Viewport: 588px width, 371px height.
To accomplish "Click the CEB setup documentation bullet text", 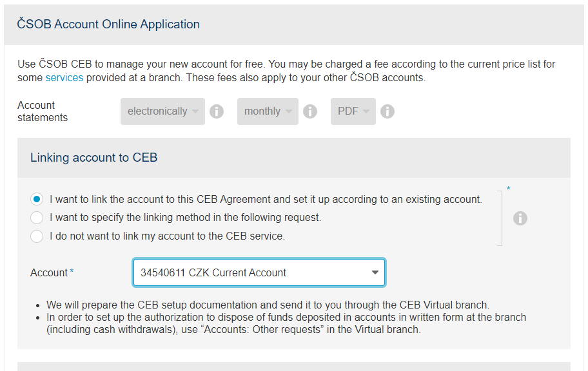I will click(268, 305).
